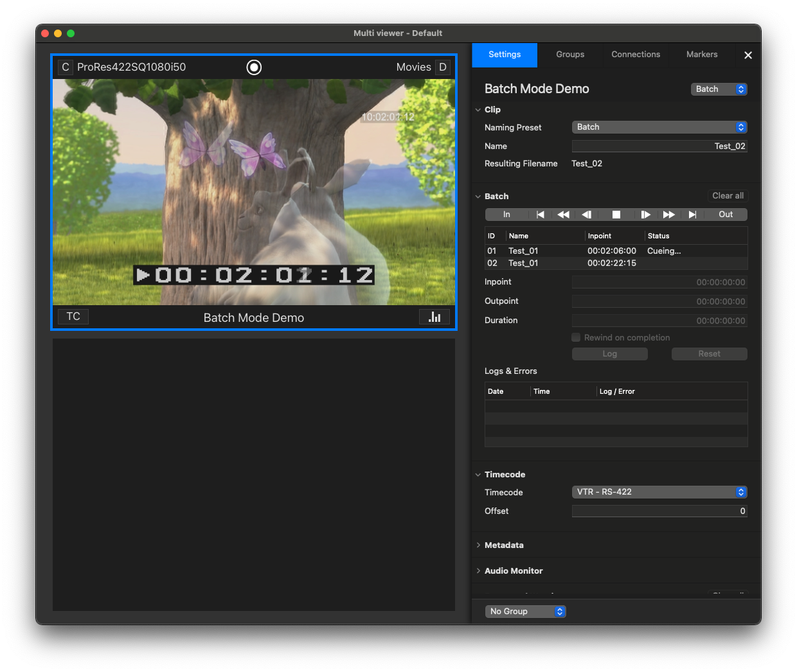Click the Time column header in logs
This screenshot has width=797, height=672.
pos(564,391)
